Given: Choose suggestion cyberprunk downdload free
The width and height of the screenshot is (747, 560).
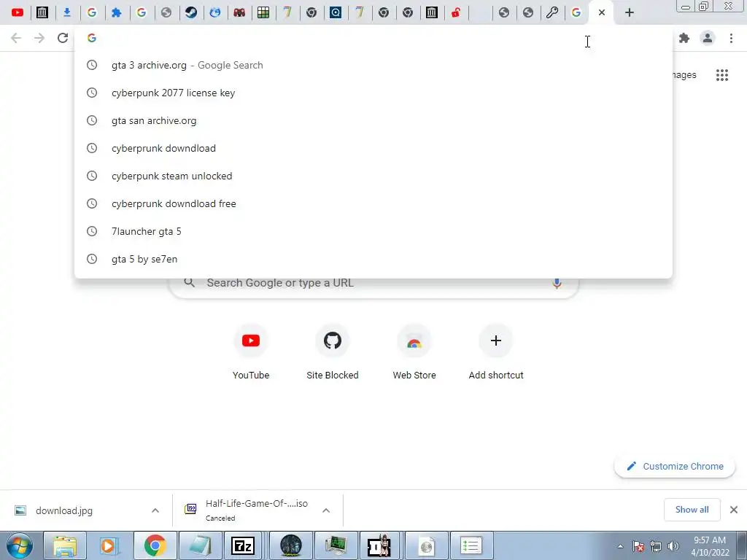Looking at the screenshot, I should pos(373,203).
